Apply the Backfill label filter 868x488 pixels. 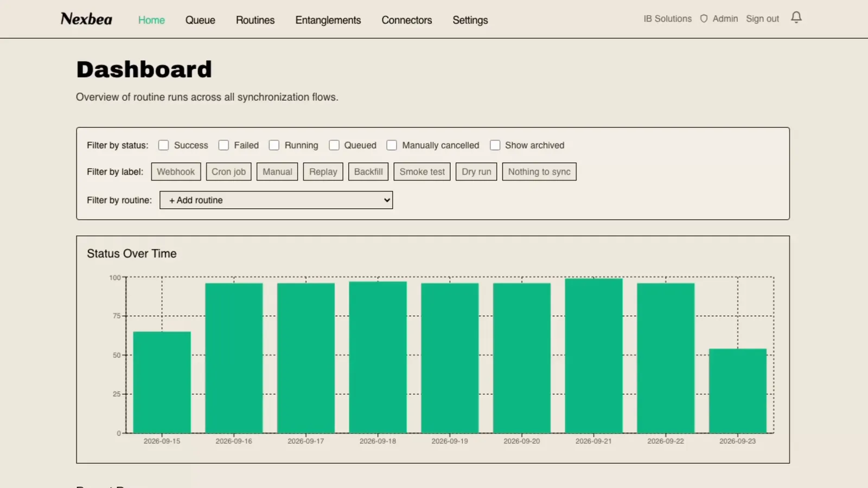pyautogui.click(x=368, y=172)
